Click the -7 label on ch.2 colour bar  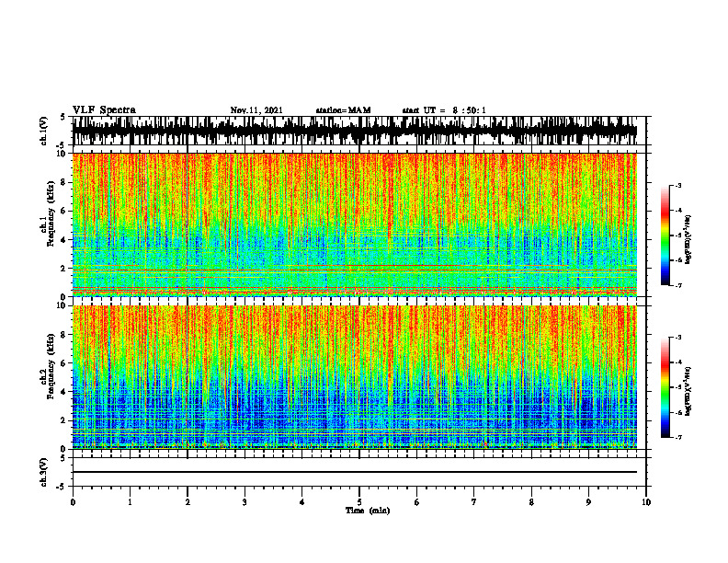pyautogui.click(x=678, y=438)
